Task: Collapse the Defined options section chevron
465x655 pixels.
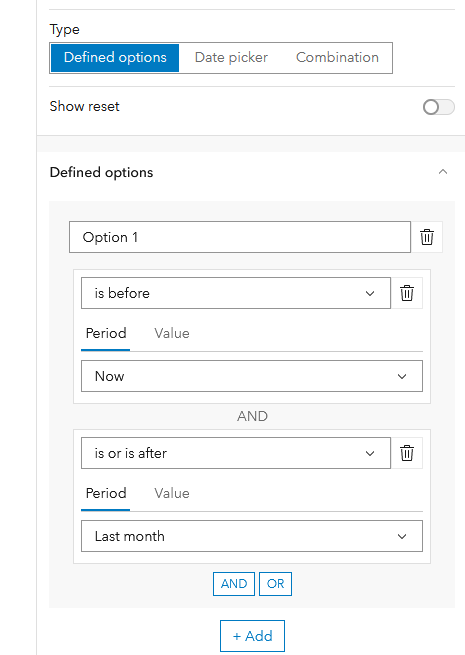Action: [x=443, y=172]
